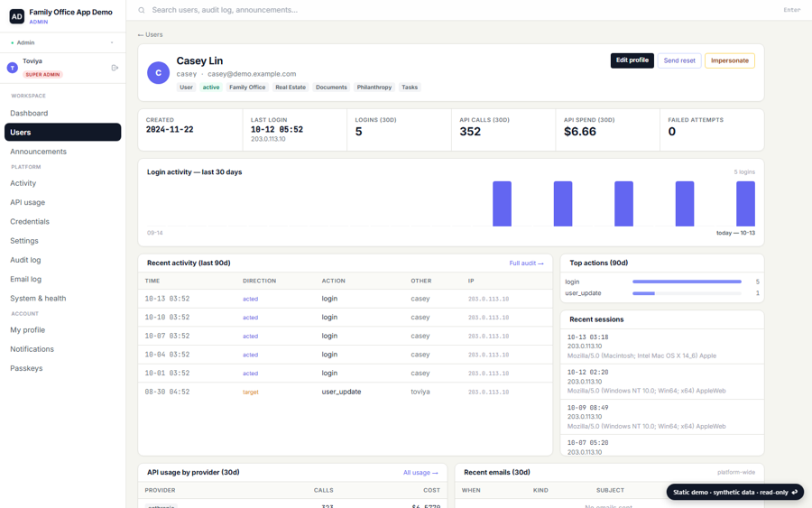Click the 10-04 03:52 login row
This screenshot has height=508, width=812.
(x=345, y=355)
